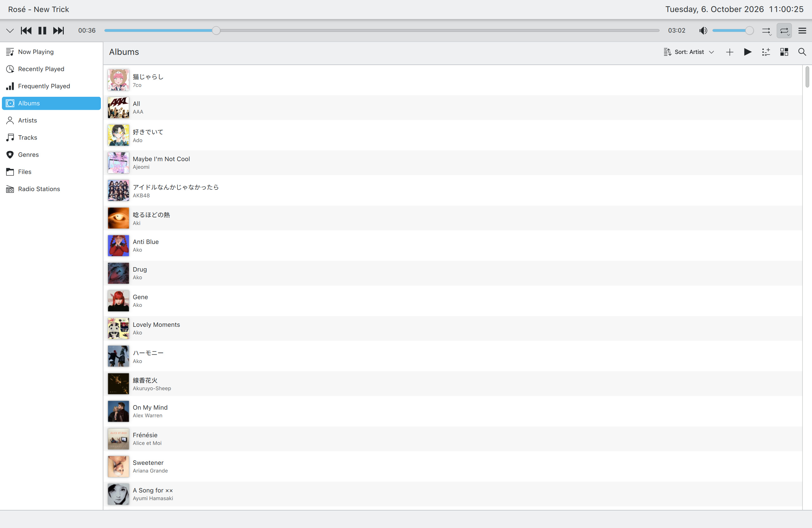Open Now Playing in sidebar
Viewport: 812px width, 528px height.
point(51,52)
